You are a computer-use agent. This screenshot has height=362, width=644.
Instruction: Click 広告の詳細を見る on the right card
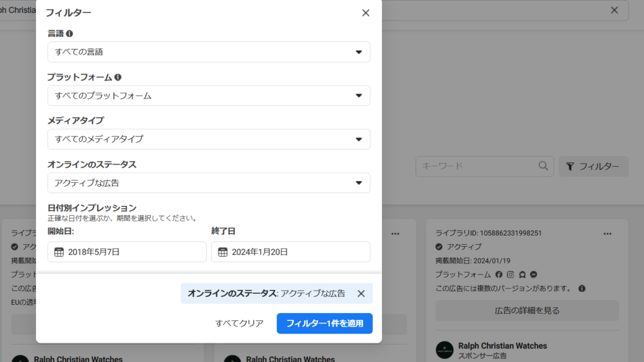click(x=527, y=310)
